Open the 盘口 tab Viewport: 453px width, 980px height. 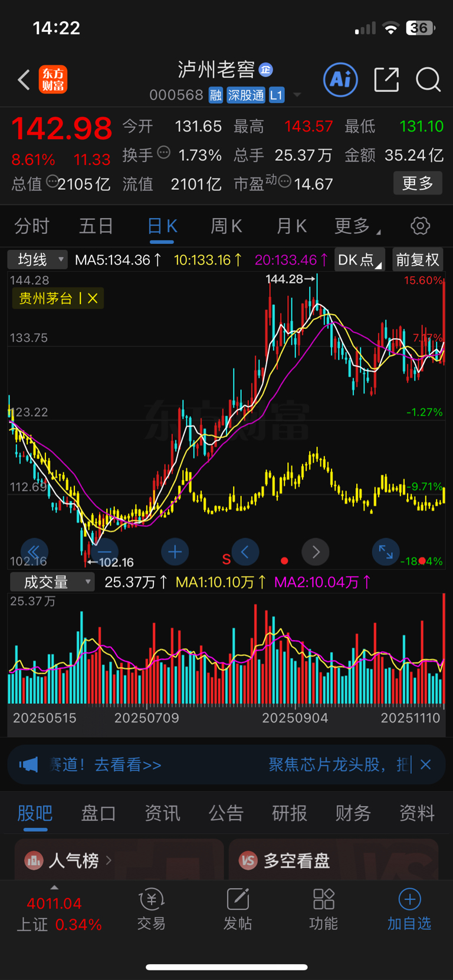click(99, 813)
